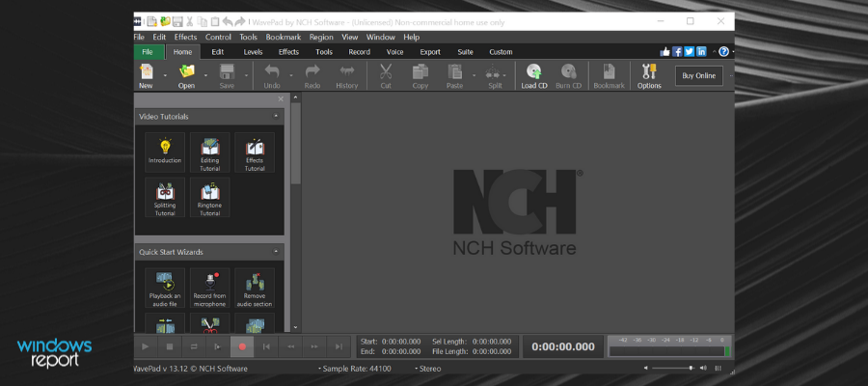Expand the Paste button dropdown arrow
868x386 pixels.
474,75
